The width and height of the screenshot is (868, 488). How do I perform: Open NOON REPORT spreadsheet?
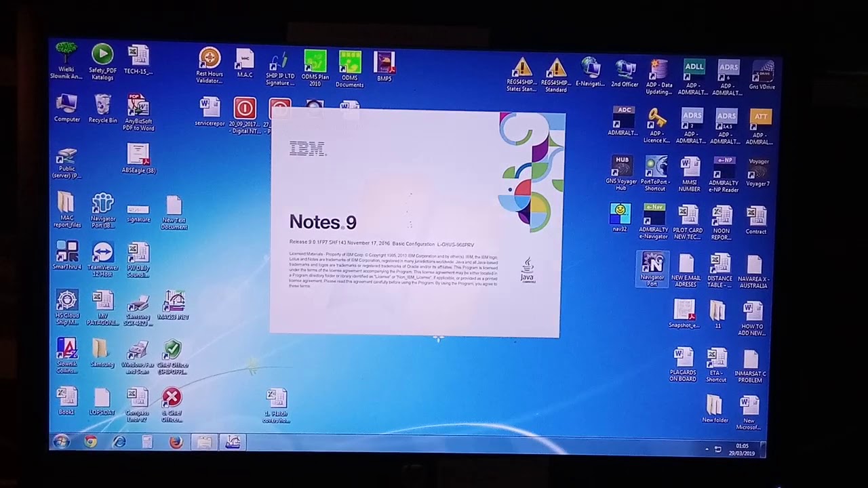pyautogui.click(x=722, y=223)
